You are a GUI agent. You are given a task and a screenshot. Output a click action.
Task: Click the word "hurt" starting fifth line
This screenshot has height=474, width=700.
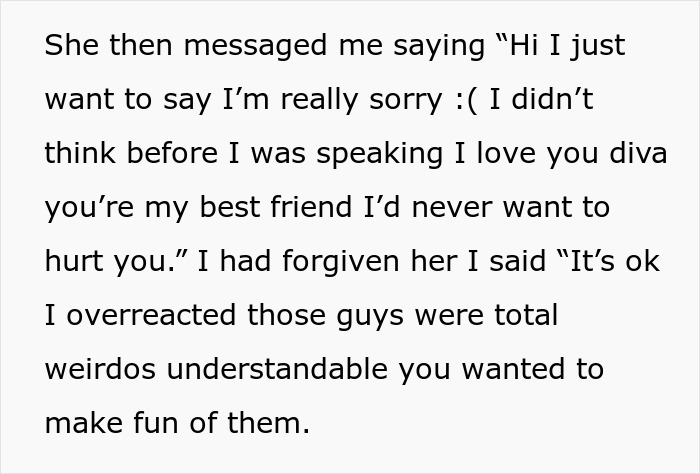point(73,261)
